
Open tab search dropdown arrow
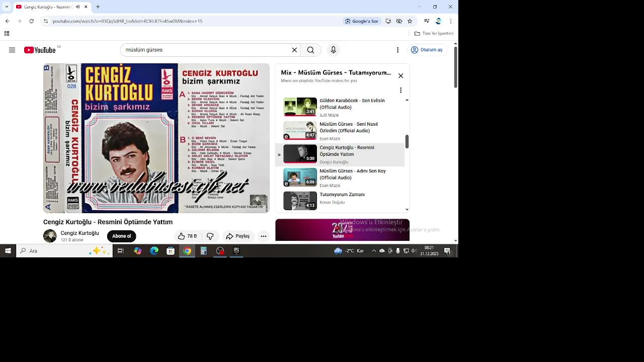[x=7, y=7]
